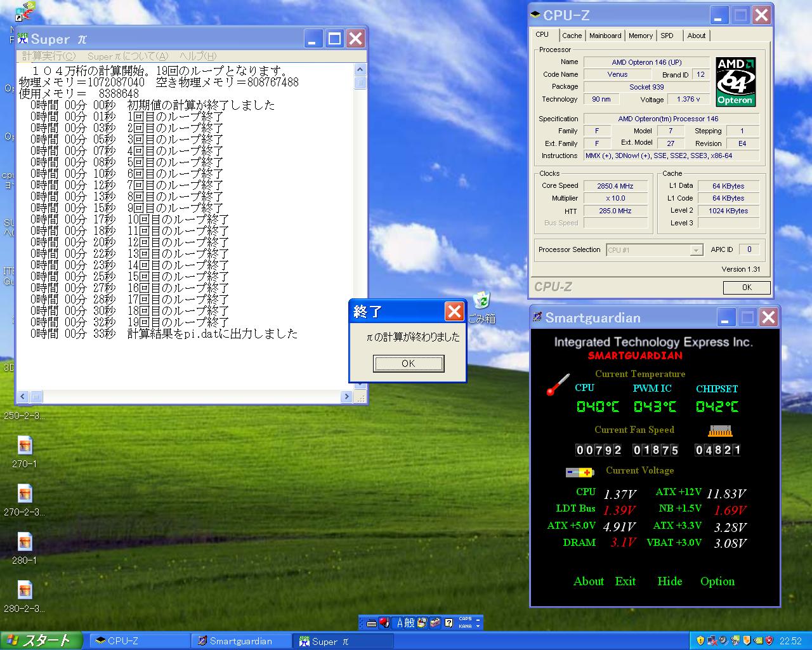Viewport: 812px width, 650px height.
Task: Click the HTT value 285.0 MHz
Action: pos(615,211)
